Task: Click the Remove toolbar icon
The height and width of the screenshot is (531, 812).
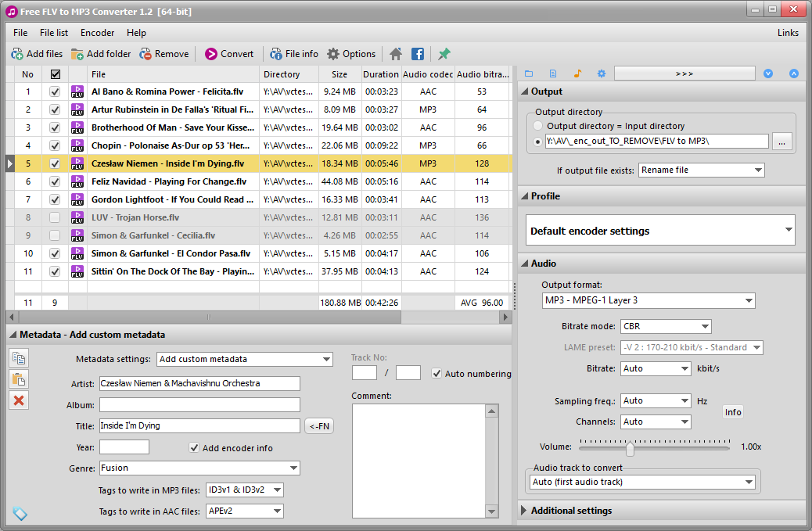Action: tap(146, 54)
